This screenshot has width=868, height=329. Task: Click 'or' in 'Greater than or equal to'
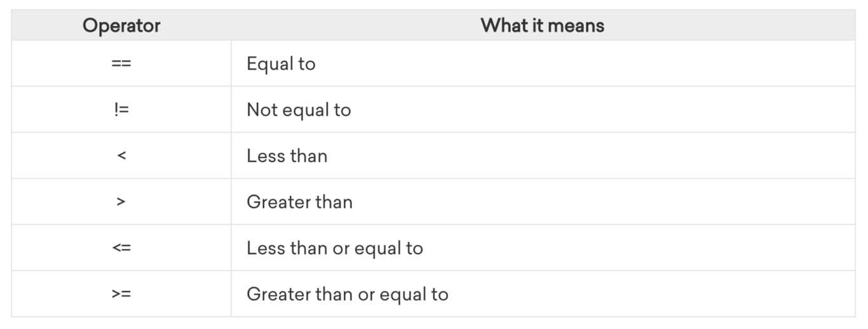point(367,295)
